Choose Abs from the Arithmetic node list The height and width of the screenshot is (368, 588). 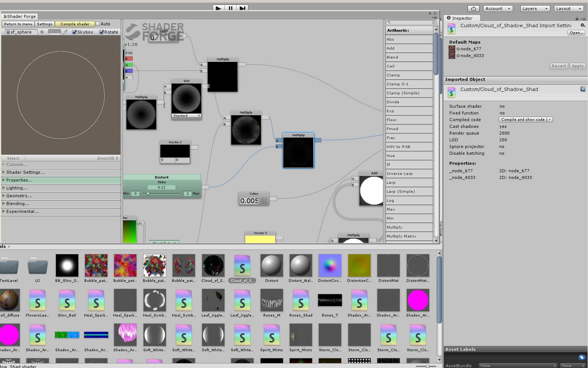[409, 39]
